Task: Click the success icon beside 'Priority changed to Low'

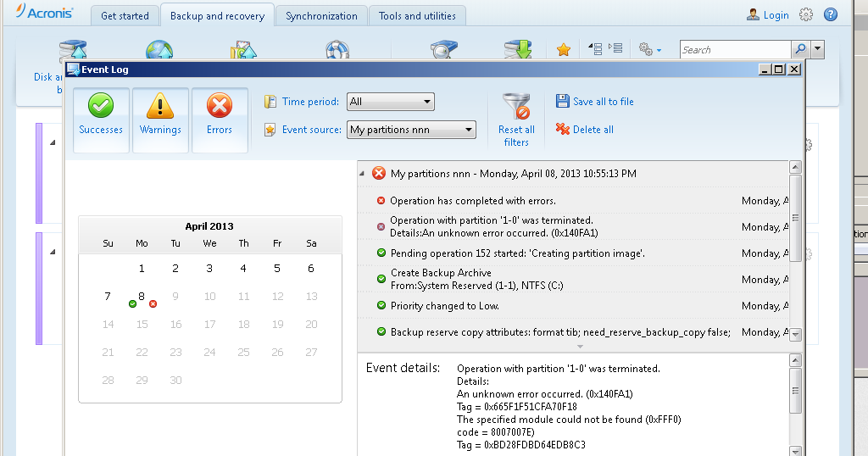Action: (x=381, y=305)
